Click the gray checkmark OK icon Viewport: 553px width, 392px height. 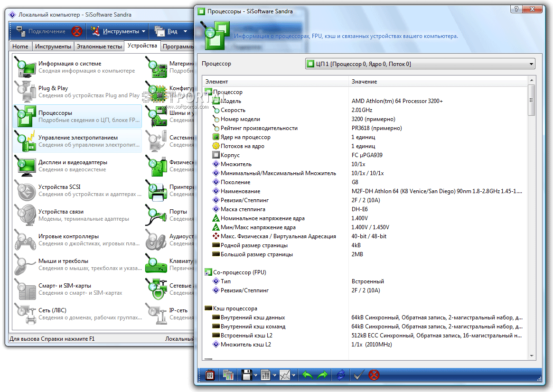[358, 375]
